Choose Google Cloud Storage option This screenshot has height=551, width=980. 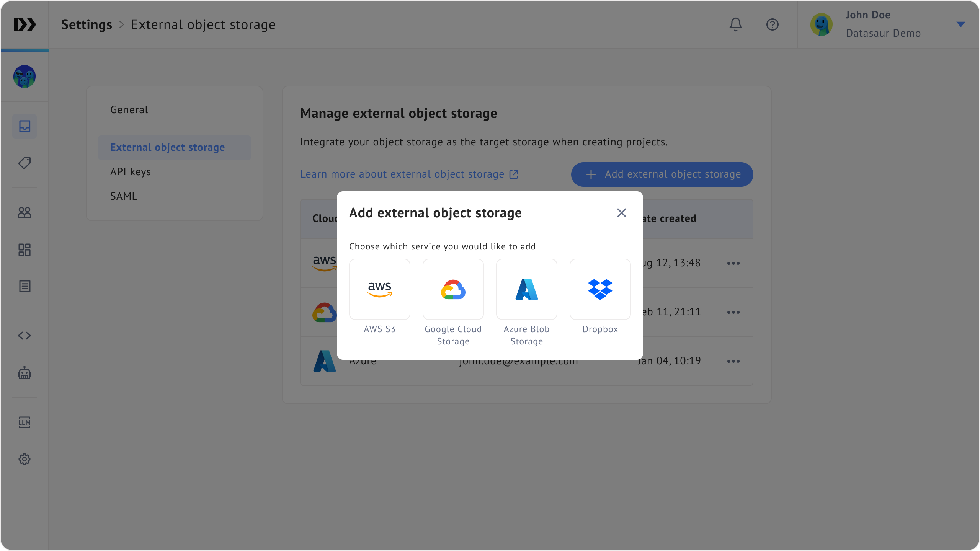(x=453, y=289)
